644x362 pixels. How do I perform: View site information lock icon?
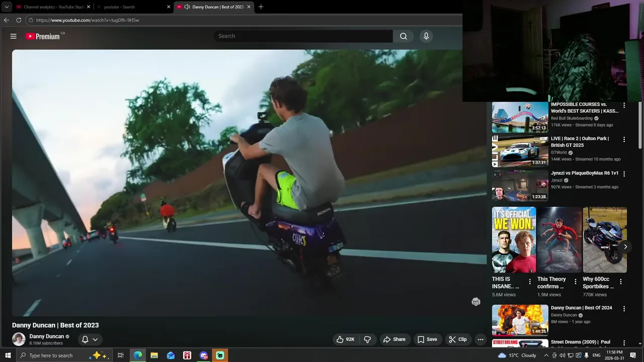31,20
